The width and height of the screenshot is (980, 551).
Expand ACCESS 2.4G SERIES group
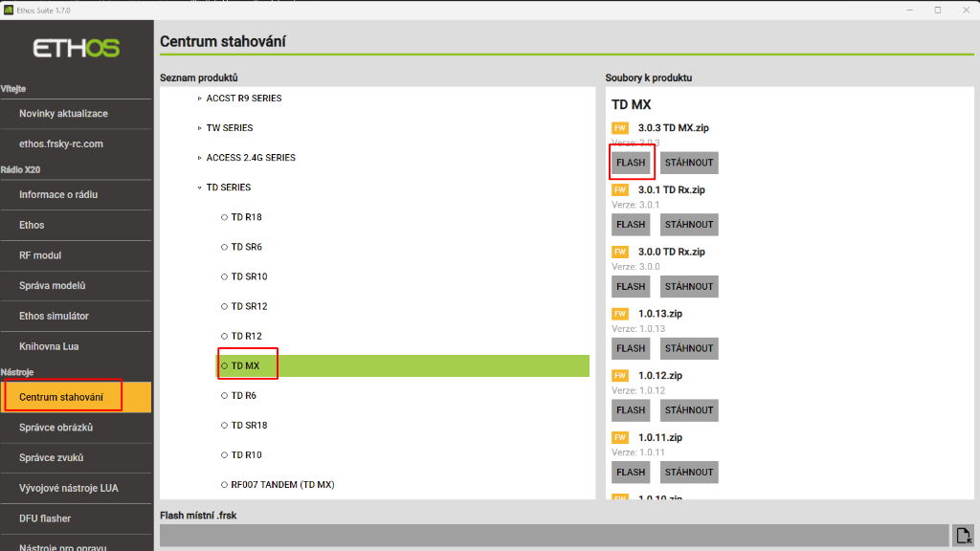(x=200, y=158)
